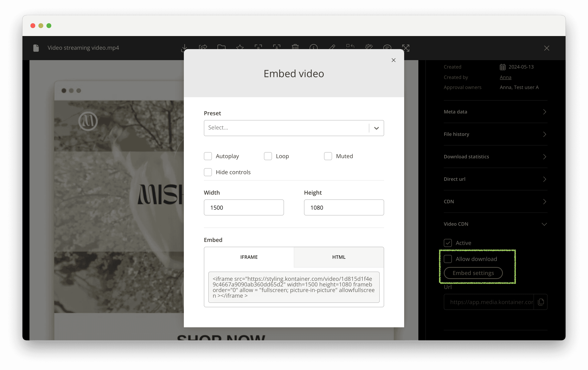Open Anna's creator profile link

505,77
